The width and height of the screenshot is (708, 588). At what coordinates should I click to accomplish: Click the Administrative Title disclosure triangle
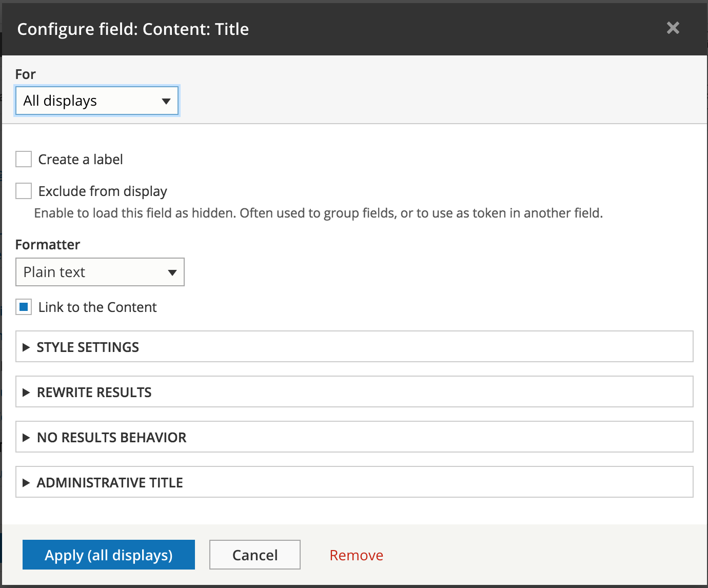[x=26, y=483]
